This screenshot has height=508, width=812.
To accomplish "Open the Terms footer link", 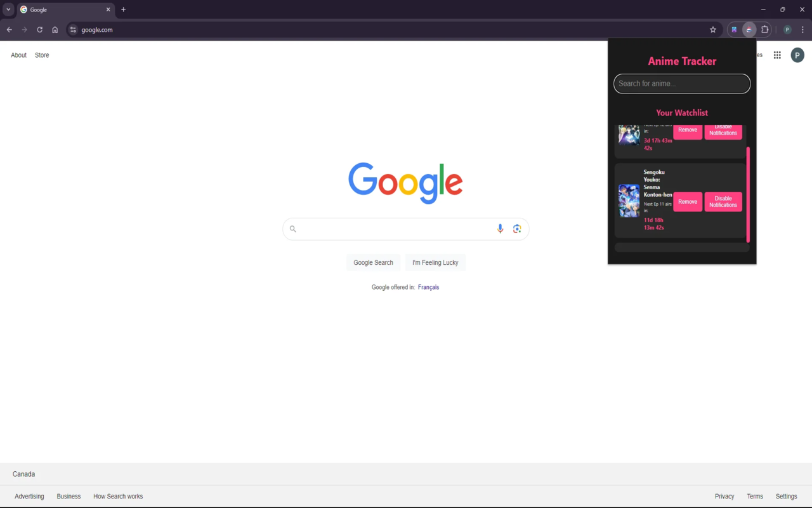I will pyautogui.click(x=755, y=497).
